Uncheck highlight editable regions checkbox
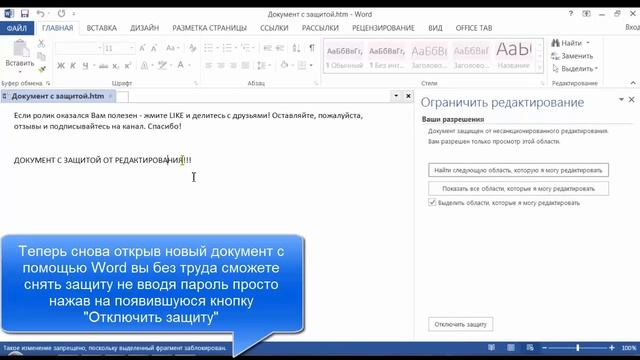 432,202
